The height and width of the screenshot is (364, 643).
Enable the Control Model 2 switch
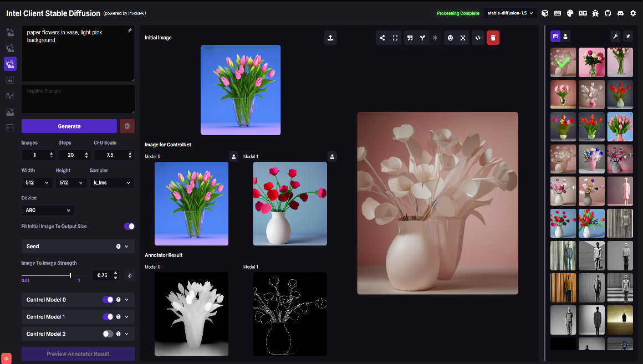click(x=108, y=334)
